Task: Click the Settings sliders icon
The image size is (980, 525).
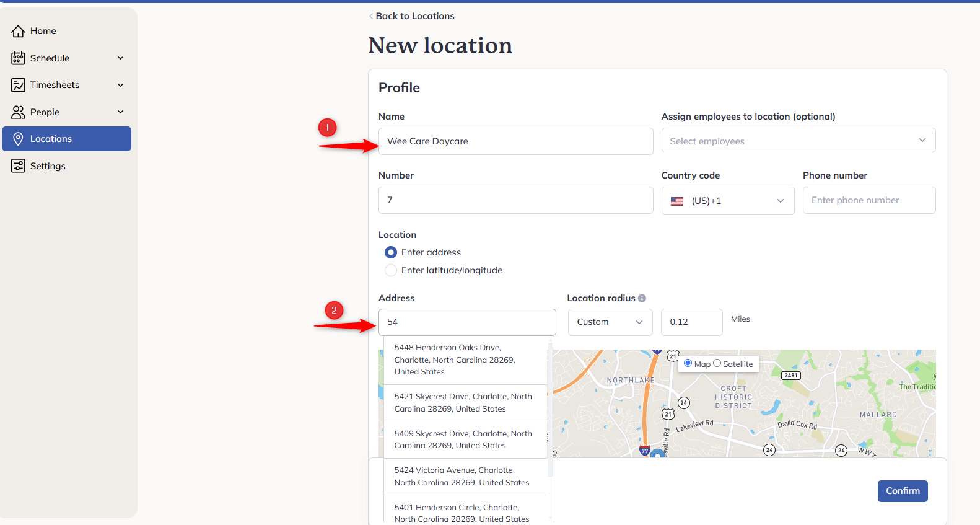Action: point(18,166)
